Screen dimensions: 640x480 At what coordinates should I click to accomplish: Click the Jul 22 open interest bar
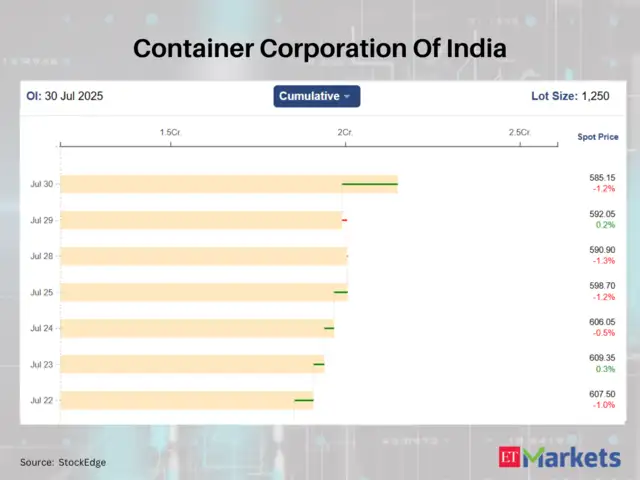coord(180,400)
